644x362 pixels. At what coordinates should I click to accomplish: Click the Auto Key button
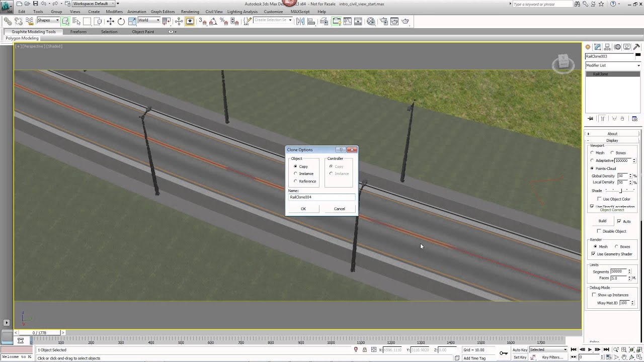tap(520, 350)
